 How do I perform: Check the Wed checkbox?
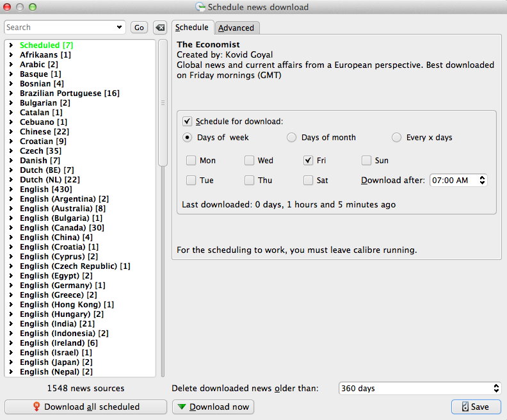pos(249,160)
